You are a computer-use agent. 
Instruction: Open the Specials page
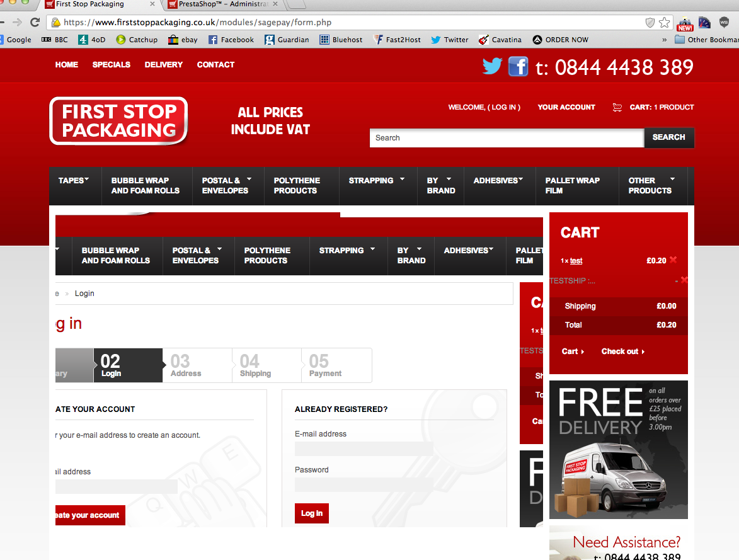(x=112, y=65)
